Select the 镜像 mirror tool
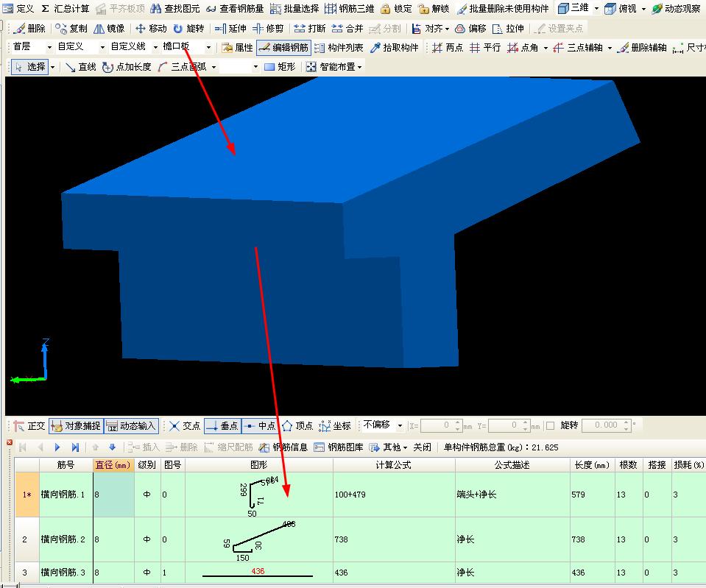Screen dimensions: 706x588 (x=109, y=29)
